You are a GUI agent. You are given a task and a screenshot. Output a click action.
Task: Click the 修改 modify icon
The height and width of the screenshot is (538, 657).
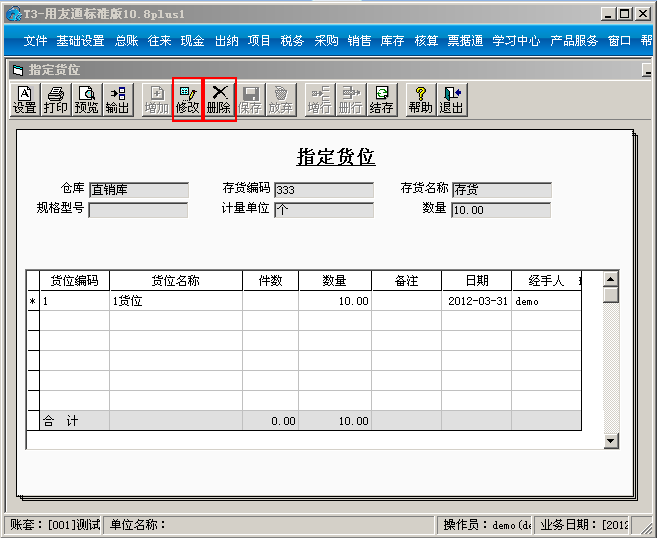tap(187, 100)
